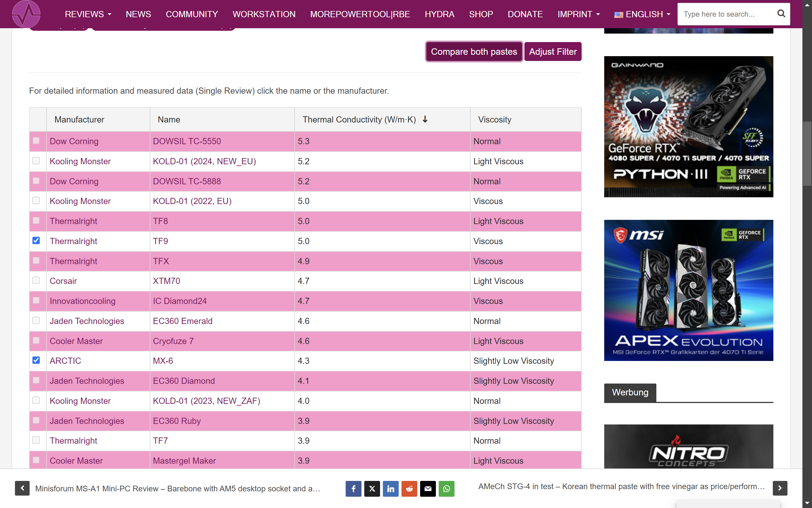The image size is (812, 508).
Task: Open the DONATE menu item
Action: [525, 14]
